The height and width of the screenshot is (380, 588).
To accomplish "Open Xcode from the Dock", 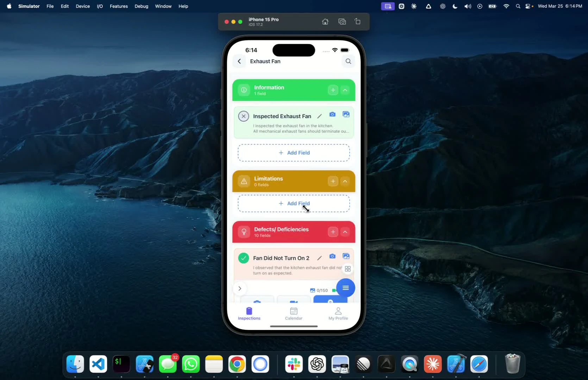I will click(456, 364).
